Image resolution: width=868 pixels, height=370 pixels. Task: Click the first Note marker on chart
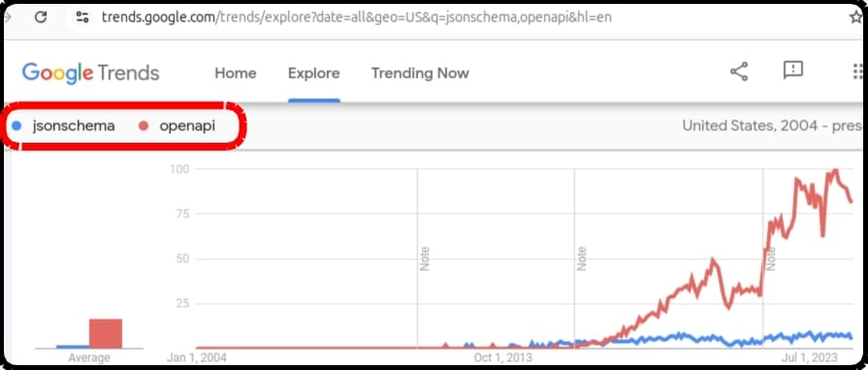pyautogui.click(x=425, y=258)
